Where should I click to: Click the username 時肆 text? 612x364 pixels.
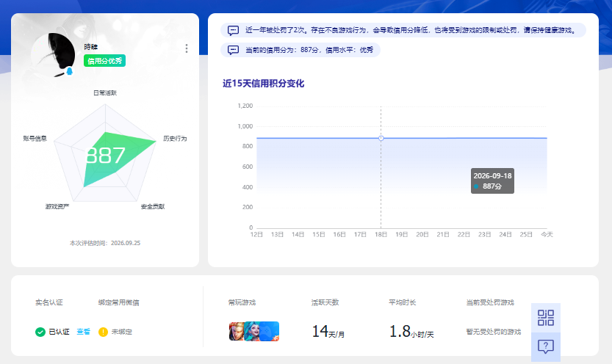(91, 47)
